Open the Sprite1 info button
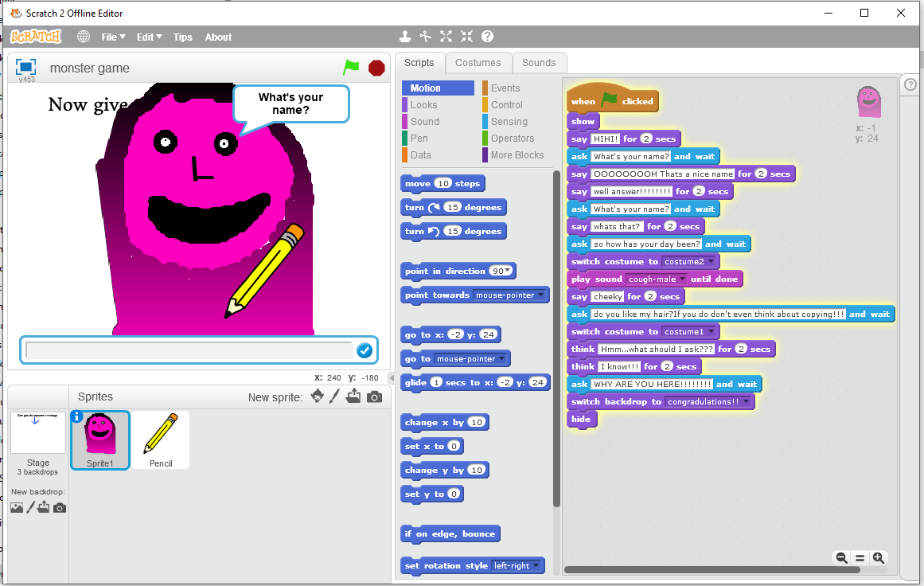 point(77,416)
